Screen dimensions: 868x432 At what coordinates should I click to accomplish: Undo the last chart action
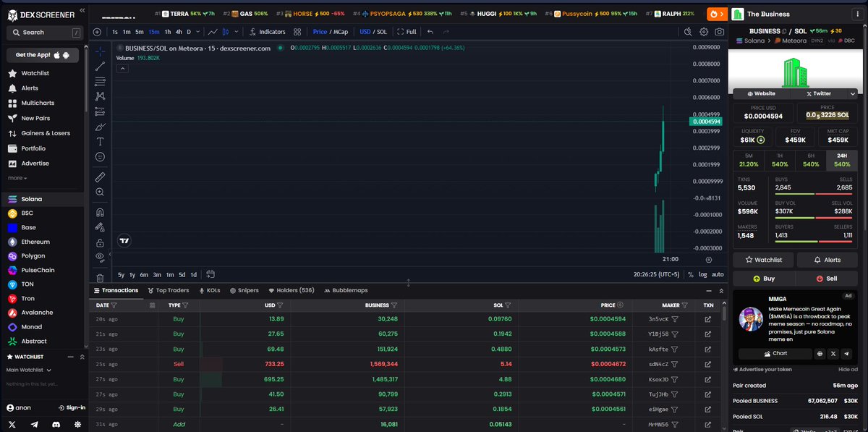(x=430, y=32)
